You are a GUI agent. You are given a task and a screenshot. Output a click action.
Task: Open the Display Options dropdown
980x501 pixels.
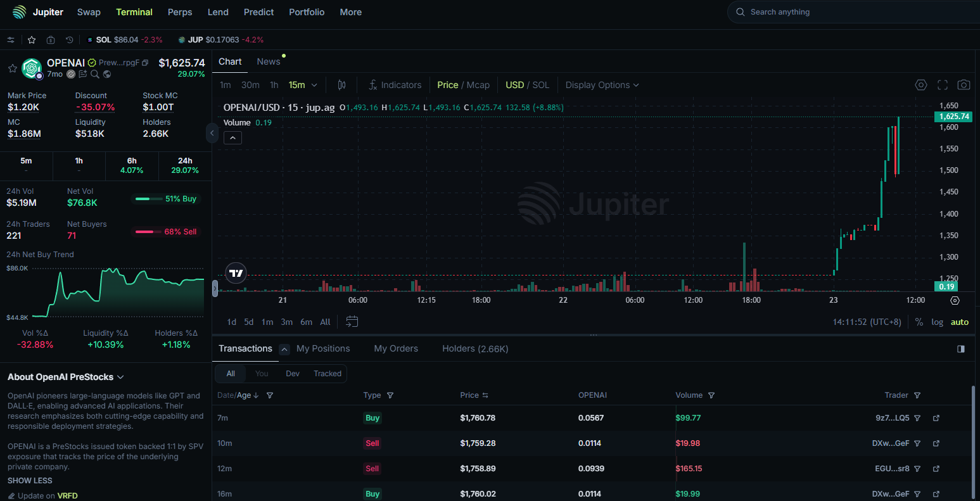602,85
